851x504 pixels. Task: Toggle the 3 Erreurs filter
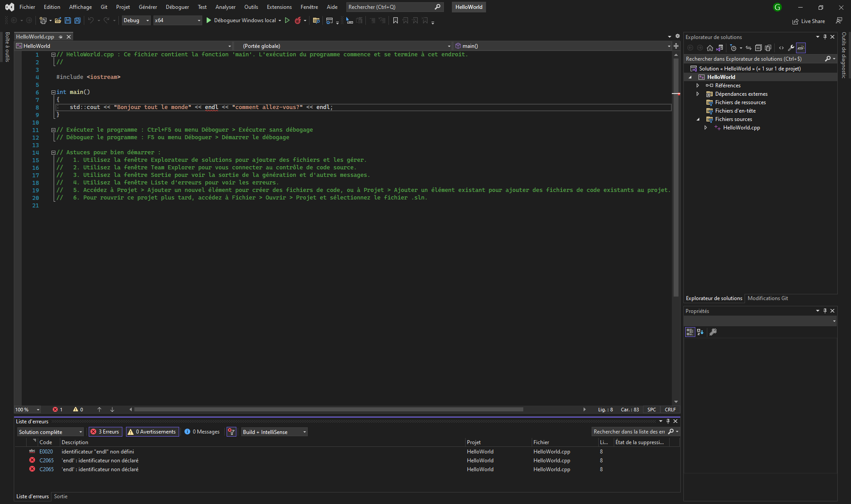point(105,432)
